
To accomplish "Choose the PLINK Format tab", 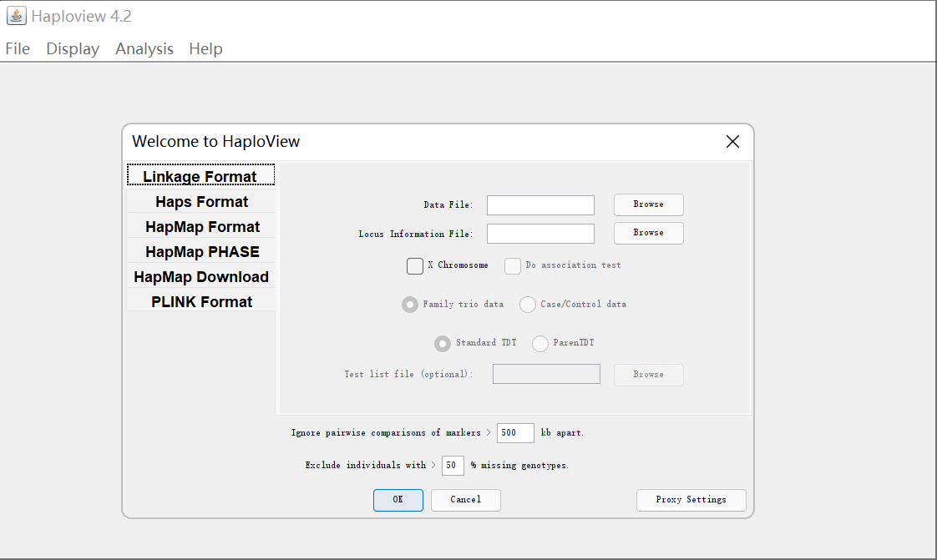I will (x=201, y=302).
